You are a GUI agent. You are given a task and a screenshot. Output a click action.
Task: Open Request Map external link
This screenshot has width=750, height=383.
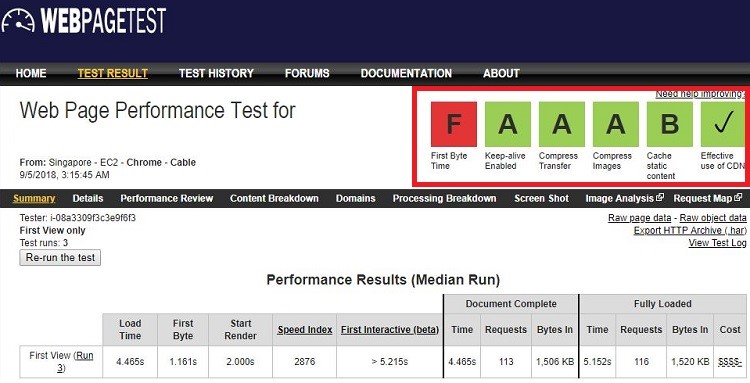coord(707,198)
